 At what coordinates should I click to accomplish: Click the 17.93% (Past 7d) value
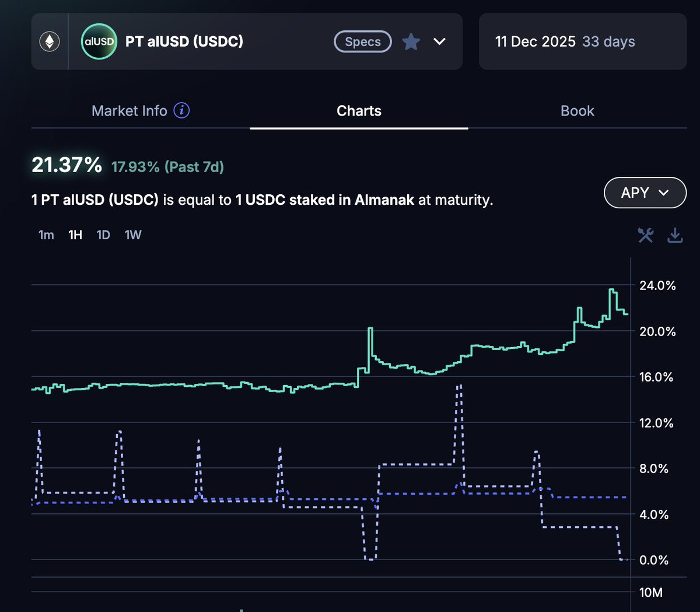click(167, 167)
